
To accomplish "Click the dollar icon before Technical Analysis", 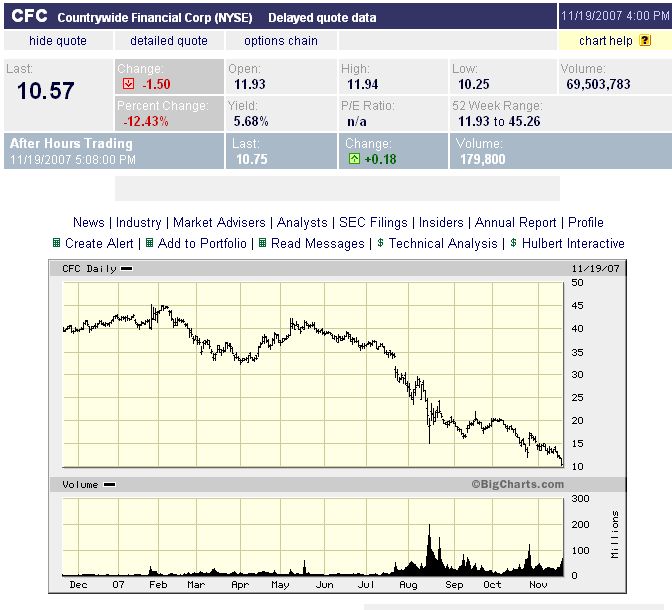I will pos(380,243).
